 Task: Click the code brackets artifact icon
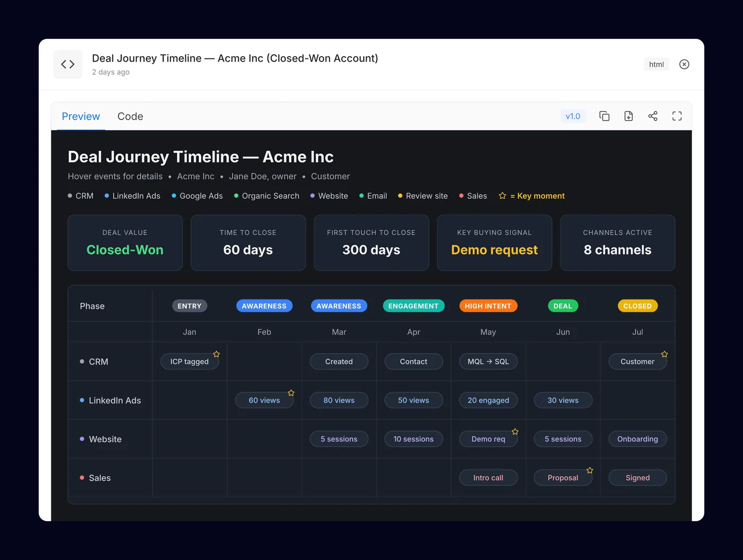[x=68, y=64]
